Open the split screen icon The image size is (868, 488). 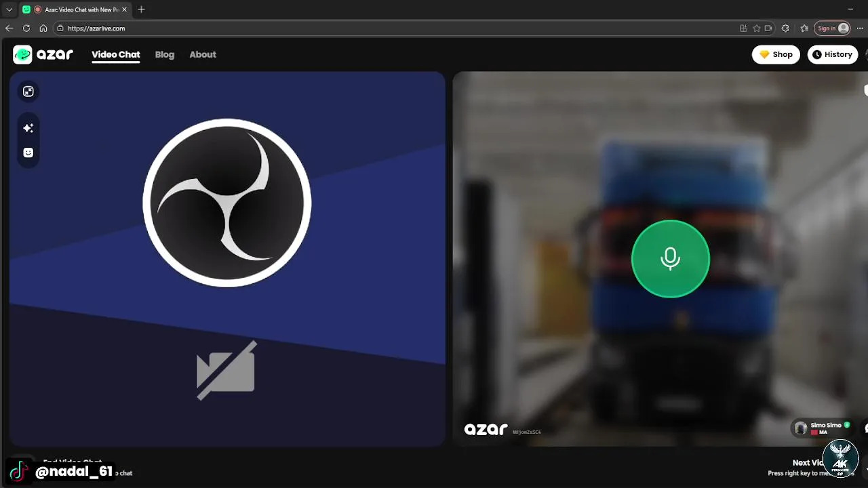click(743, 28)
